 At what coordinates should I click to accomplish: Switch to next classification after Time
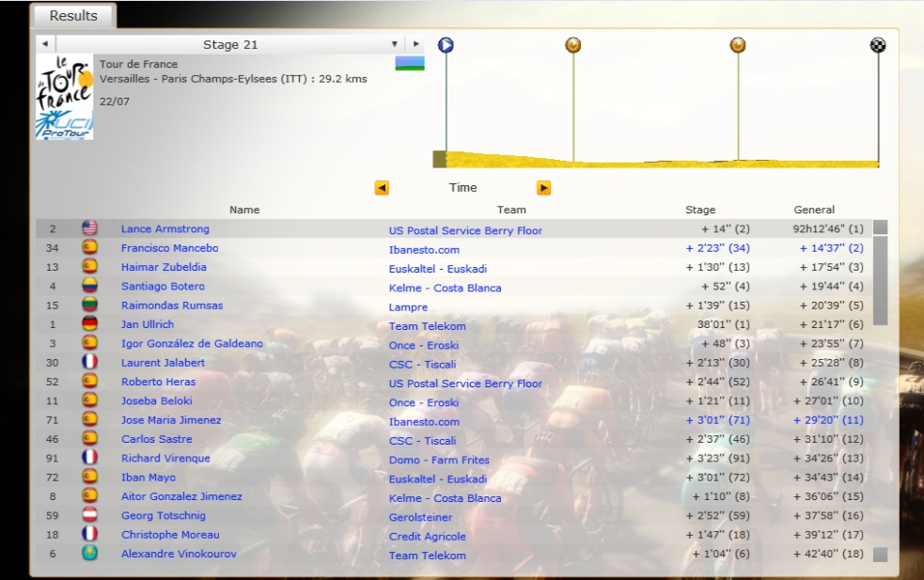[543, 188]
